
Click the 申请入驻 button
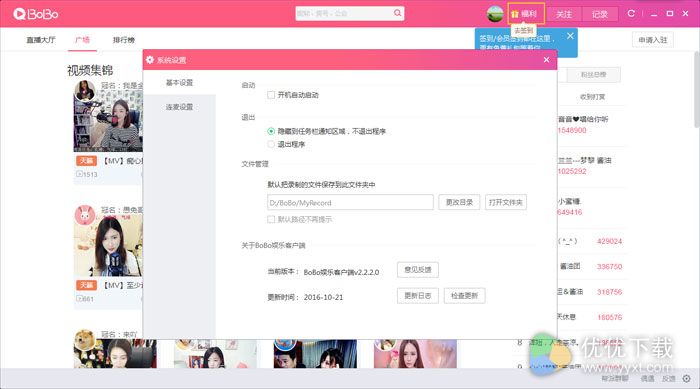tap(653, 40)
